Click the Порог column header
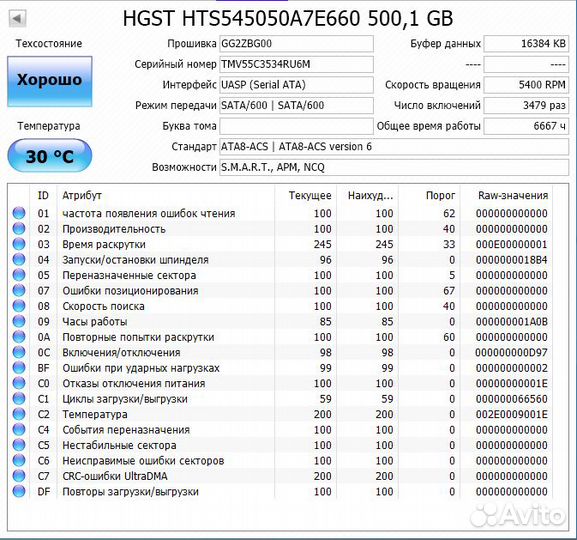Viewport: 577px width, 540px height. (x=429, y=195)
